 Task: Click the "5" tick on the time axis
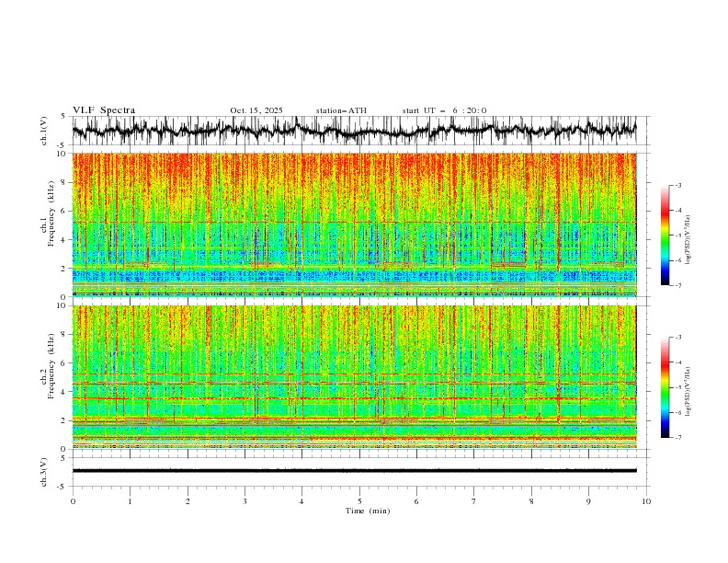coord(359,501)
